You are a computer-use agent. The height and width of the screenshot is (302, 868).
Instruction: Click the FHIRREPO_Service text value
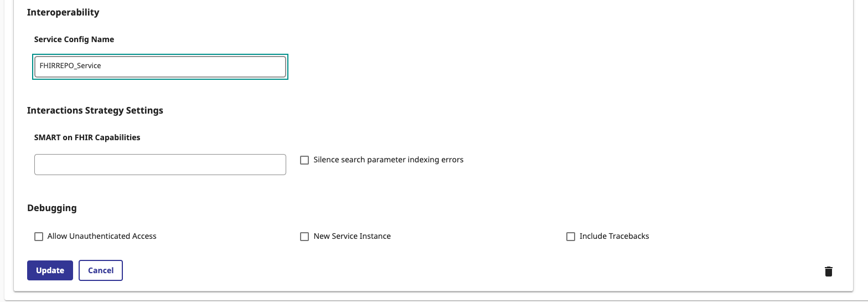click(70, 66)
